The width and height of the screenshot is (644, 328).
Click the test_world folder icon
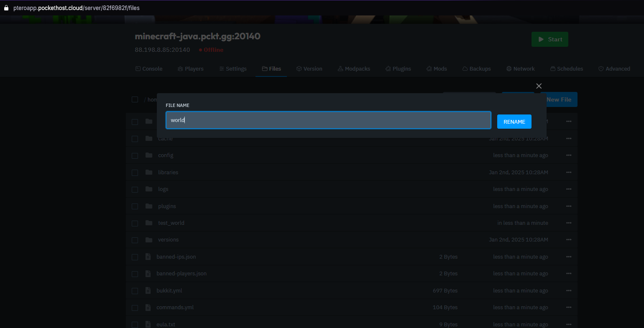(x=149, y=223)
